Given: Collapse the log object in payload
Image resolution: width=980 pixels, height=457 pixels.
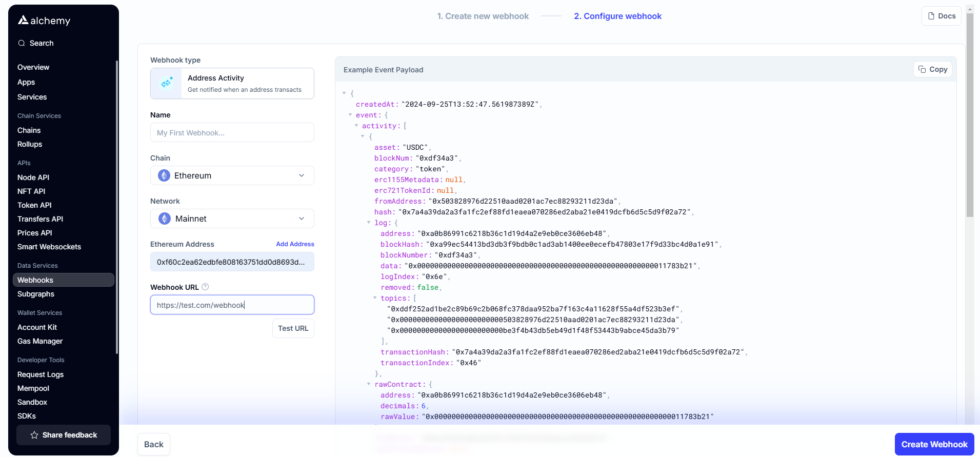Looking at the screenshot, I should pyautogui.click(x=369, y=223).
